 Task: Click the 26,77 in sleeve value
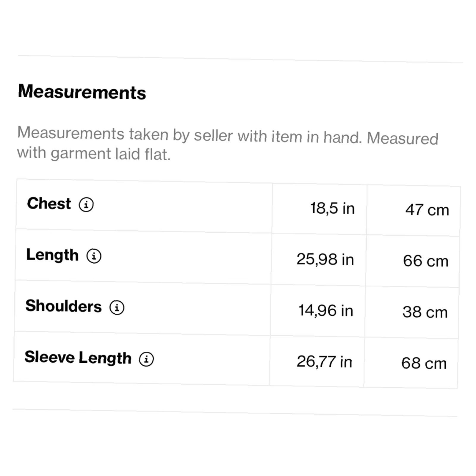[x=325, y=362]
